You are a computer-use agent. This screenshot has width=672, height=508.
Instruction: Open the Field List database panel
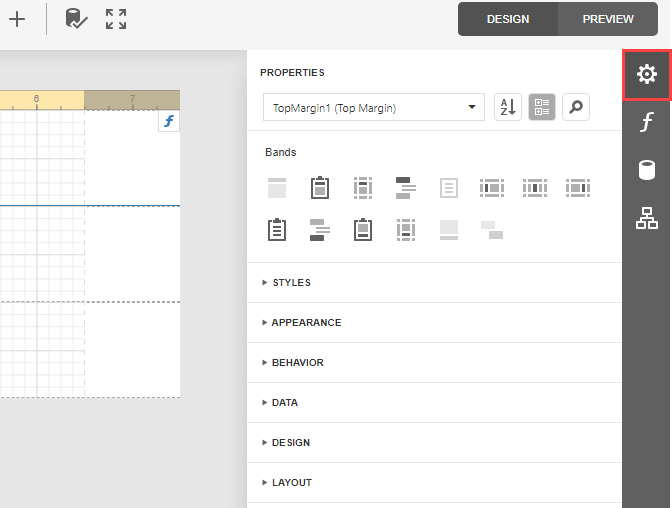point(647,170)
